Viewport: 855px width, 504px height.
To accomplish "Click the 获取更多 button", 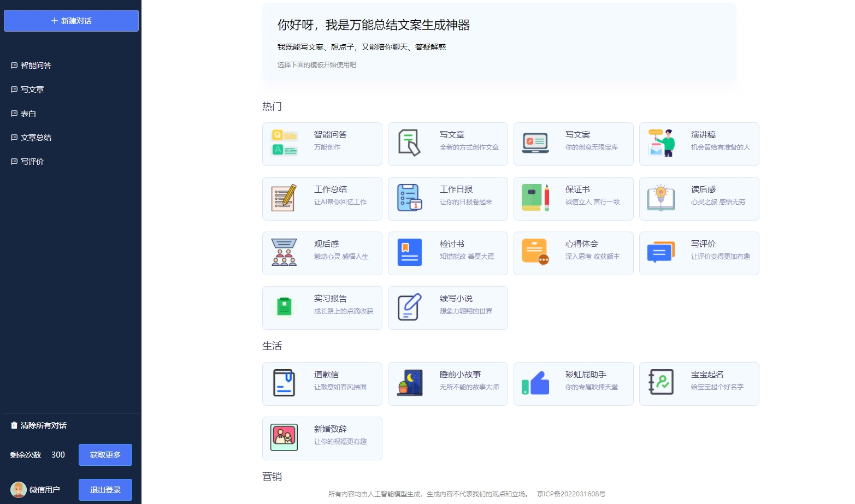I will click(105, 455).
